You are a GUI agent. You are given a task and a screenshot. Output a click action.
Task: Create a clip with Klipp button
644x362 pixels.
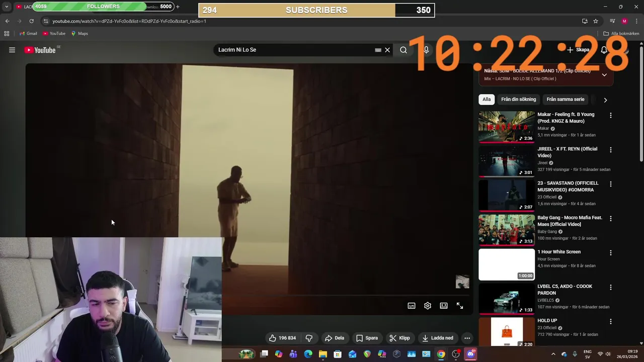pyautogui.click(x=400, y=338)
